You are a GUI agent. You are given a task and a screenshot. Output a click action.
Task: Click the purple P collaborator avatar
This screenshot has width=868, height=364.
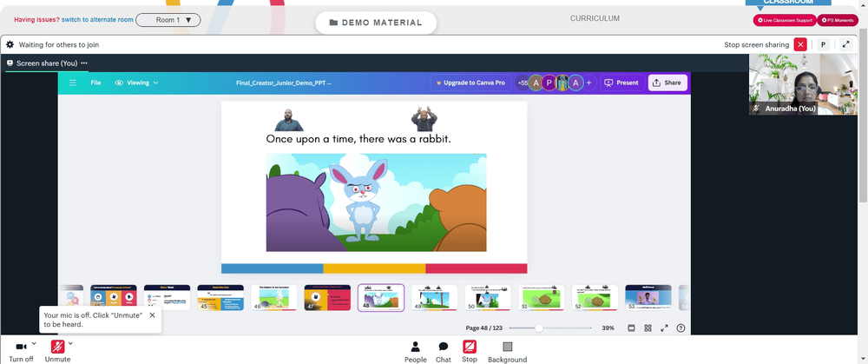click(x=549, y=83)
